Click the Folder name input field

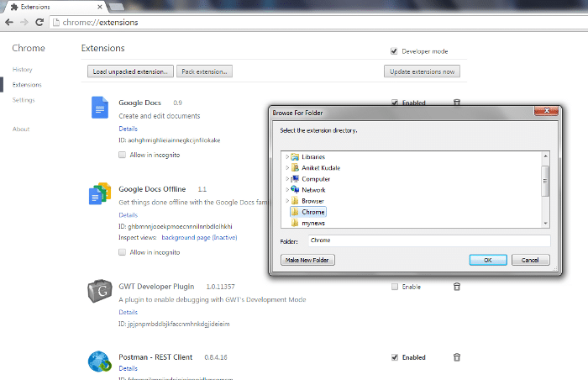click(429, 240)
